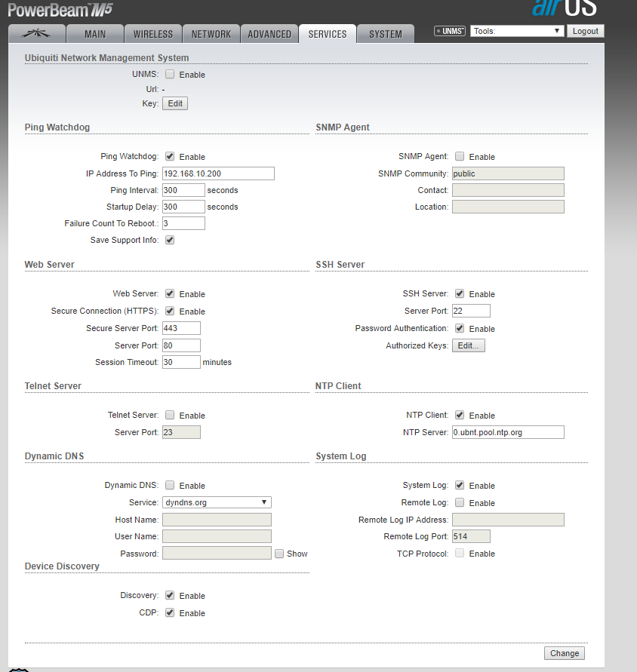The height and width of the screenshot is (672, 637).
Task: Click the SNMP Agent section heading
Action: (343, 127)
